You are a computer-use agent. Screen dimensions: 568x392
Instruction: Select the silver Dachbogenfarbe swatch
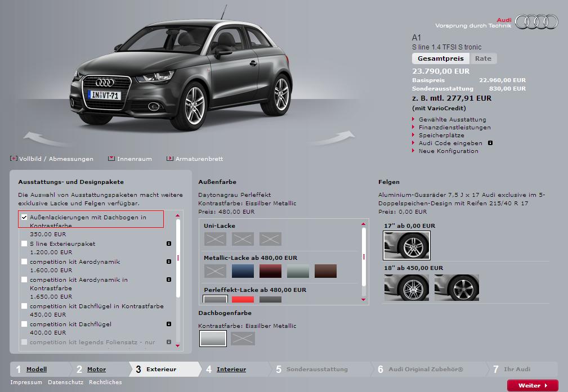click(213, 339)
